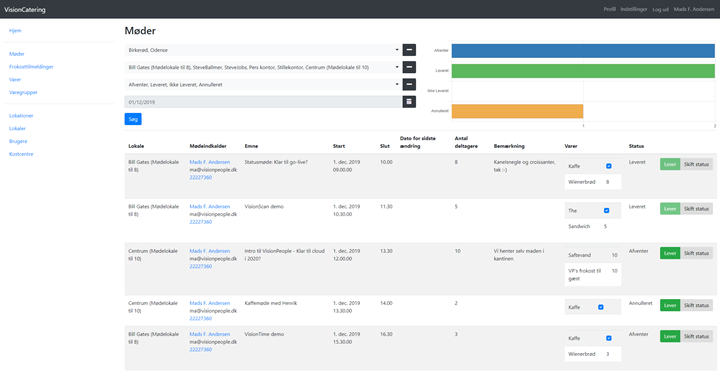Clear the Birkerød, Odense location filter with minus icon
This screenshot has width=720, height=373.
pyautogui.click(x=409, y=50)
